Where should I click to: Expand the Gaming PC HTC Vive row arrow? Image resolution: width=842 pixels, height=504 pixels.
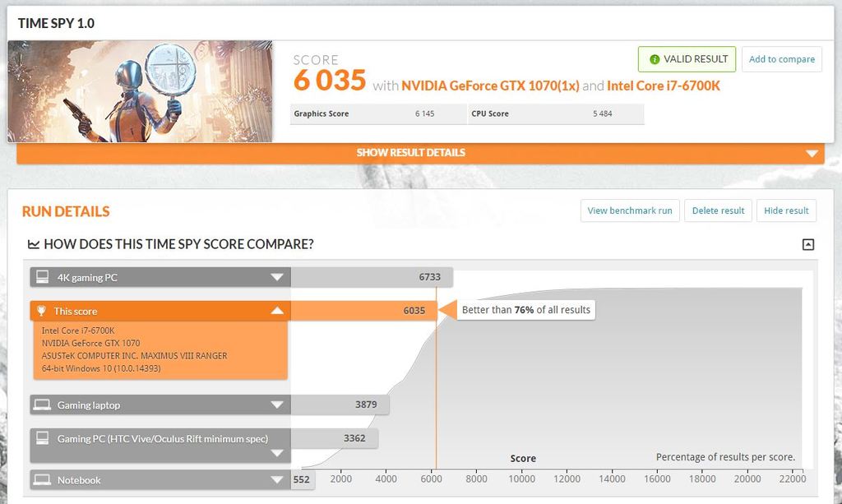coord(277,453)
